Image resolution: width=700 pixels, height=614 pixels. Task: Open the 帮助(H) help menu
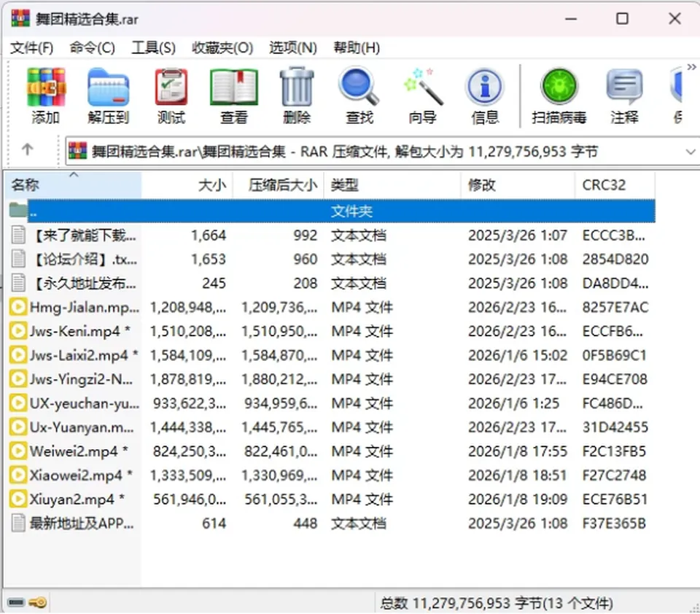tap(357, 48)
